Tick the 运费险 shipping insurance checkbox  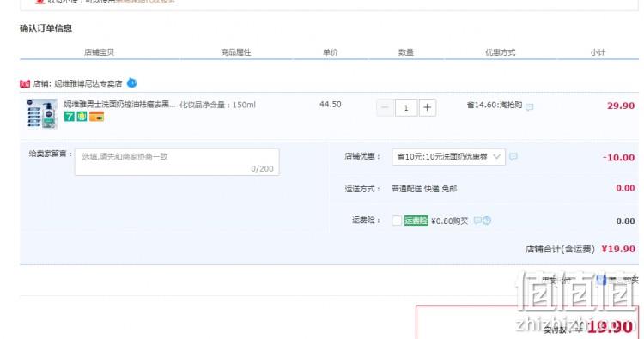[x=397, y=221]
